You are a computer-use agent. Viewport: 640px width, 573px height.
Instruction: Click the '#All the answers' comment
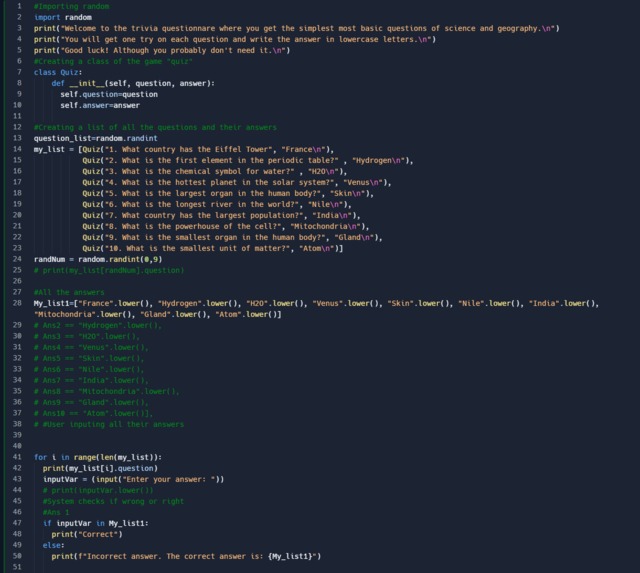click(x=69, y=293)
